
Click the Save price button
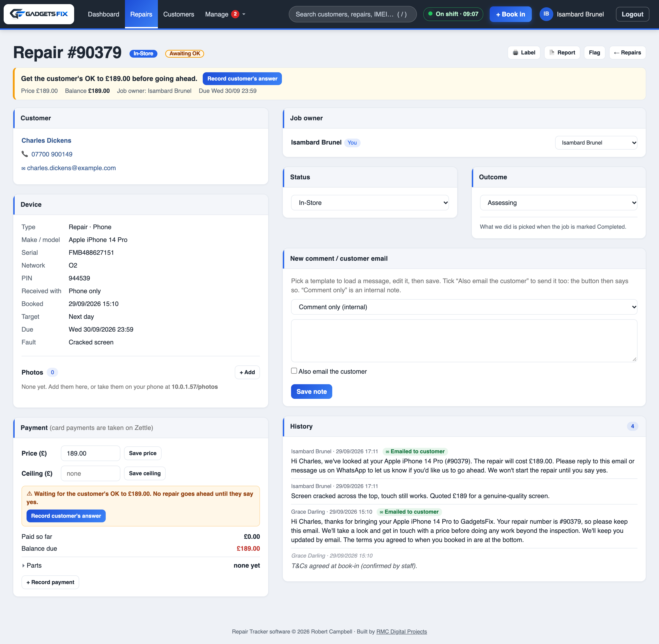pyautogui.click(x=143, y=453)
